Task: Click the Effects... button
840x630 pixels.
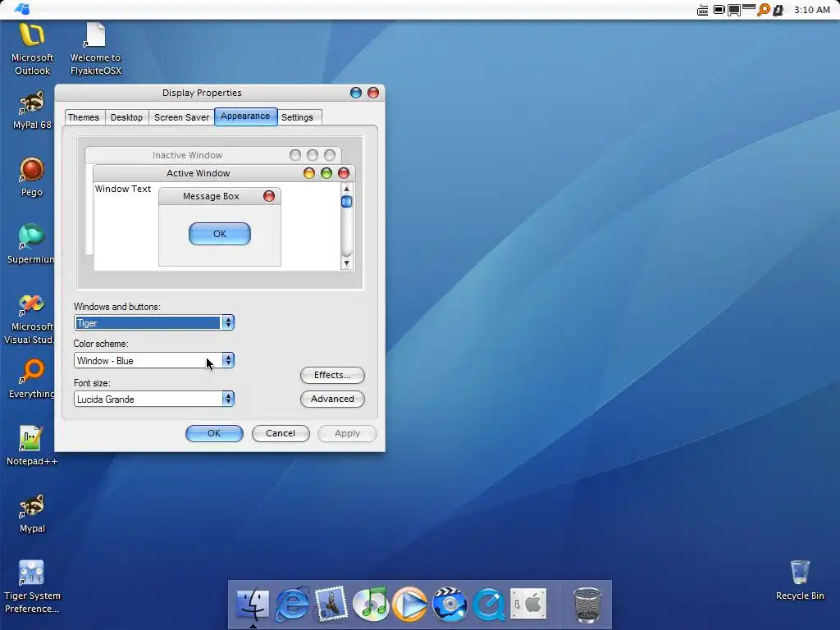Action: [x=332, y=375]
